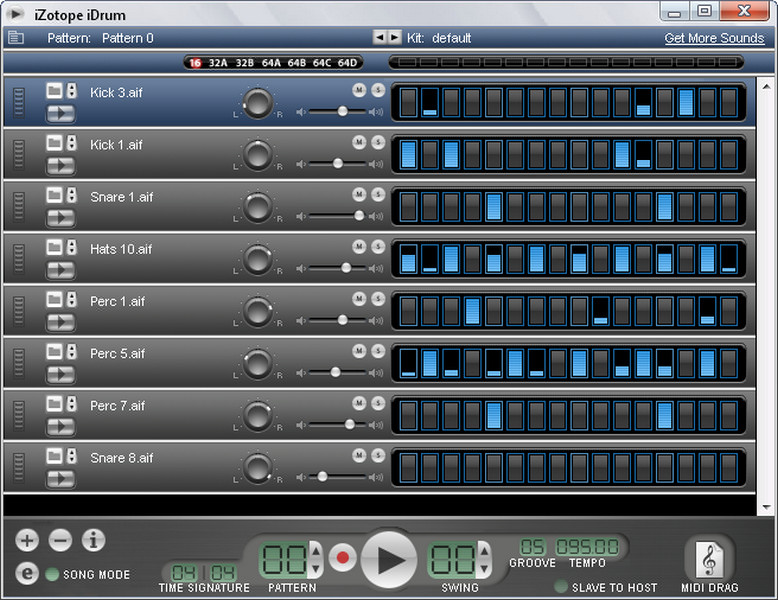Open the info 'i' icon
This screenshot has width=778, height=600.
(93, 541)
